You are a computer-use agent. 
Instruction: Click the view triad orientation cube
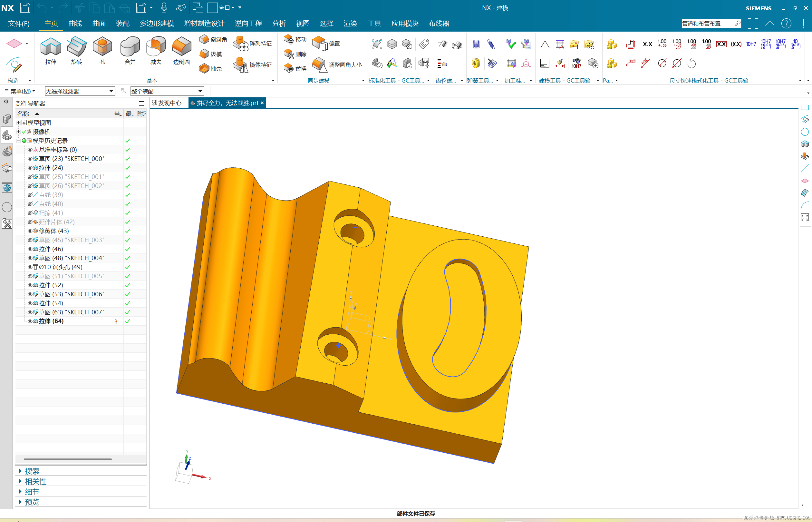coord(185,473)
